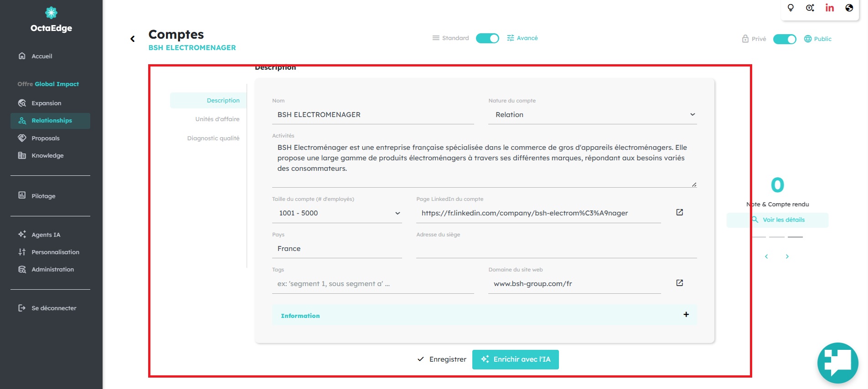Click the Pays input field

point(337,249)
